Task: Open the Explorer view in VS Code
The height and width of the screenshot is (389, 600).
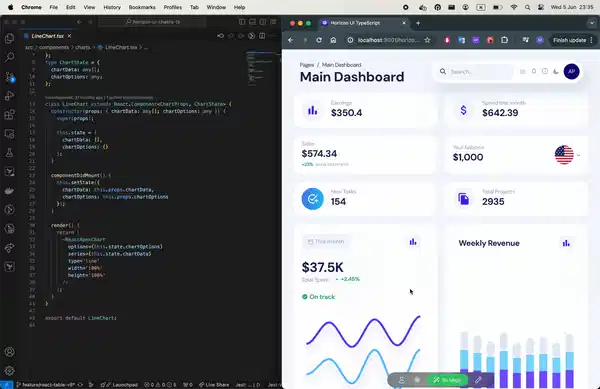Action: click(x=10, y=38)
